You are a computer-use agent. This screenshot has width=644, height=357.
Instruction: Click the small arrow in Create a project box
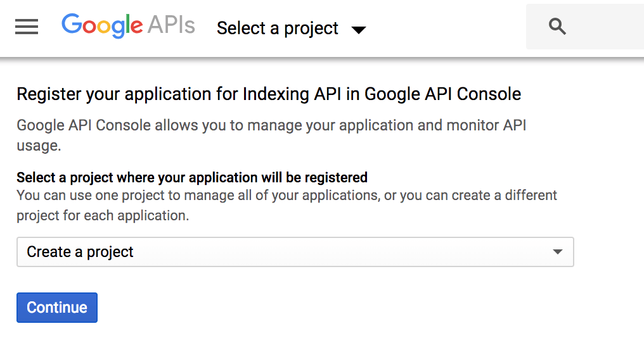click(x=557, y=251)
